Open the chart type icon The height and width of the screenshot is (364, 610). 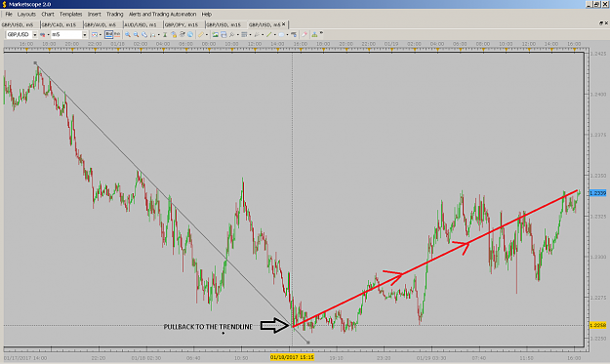pyautogui.click(x=95, y=34)
